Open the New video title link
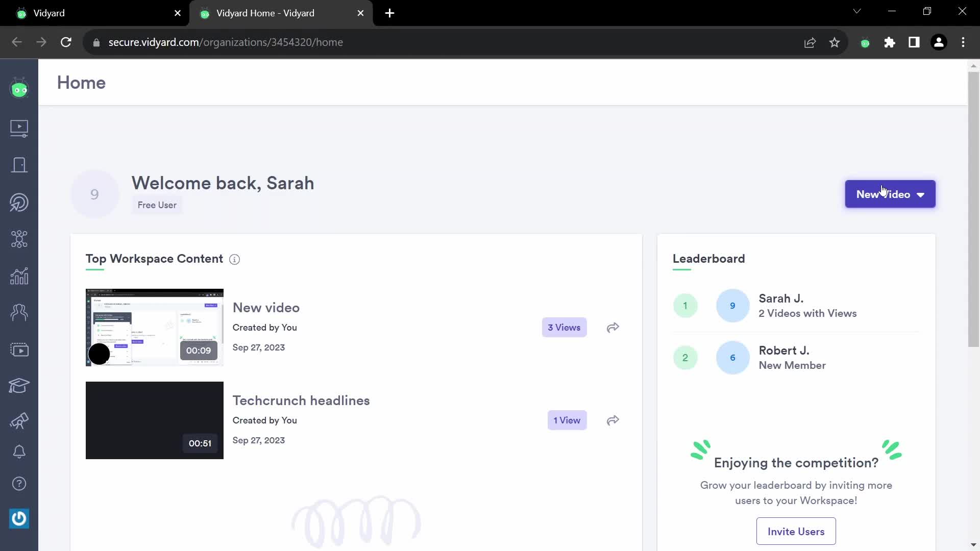 click(x=266, y=308)
